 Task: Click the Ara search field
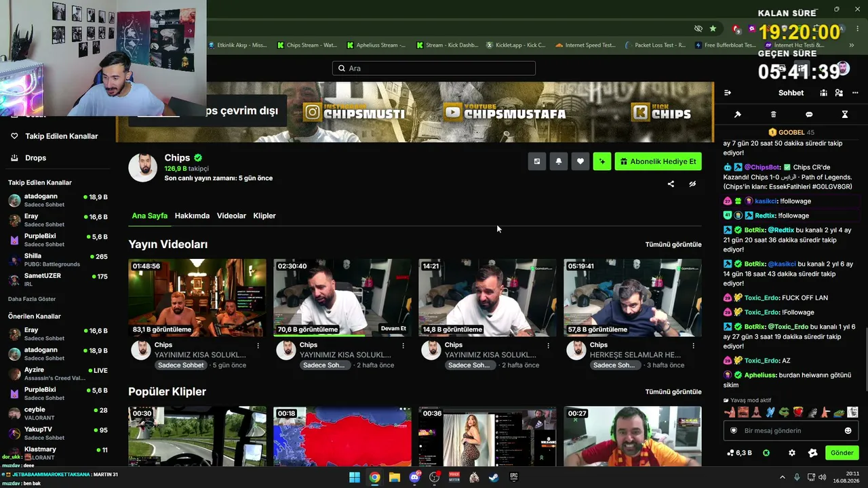(434, 68)
